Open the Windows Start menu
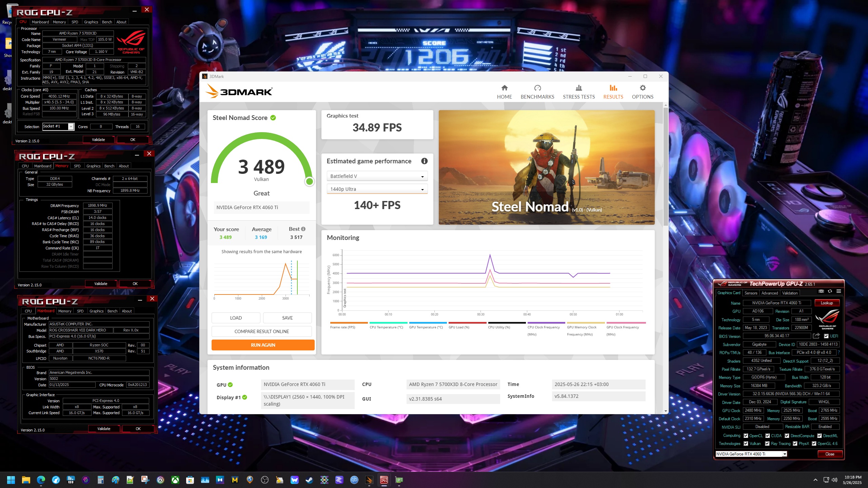 pyautogui.click(x=11, y=480)
